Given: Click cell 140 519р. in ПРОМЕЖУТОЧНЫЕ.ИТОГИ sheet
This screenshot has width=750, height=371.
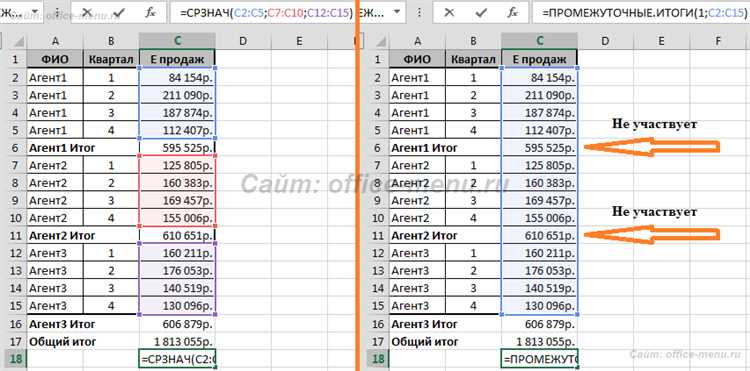Looking at the screenshot, I should pos(540,288).
